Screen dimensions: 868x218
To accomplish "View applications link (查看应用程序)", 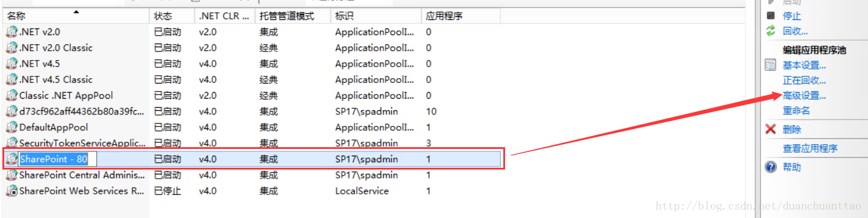I will [x=810, y=148].
